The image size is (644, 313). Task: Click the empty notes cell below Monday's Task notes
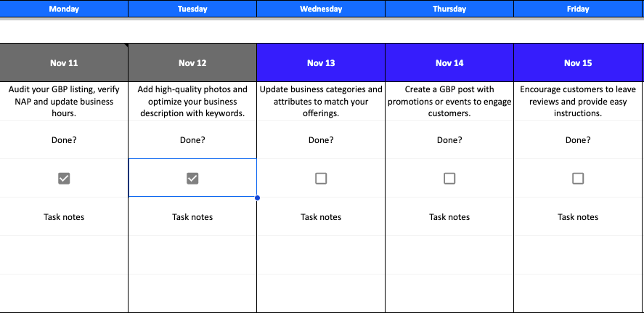(64, 255)
